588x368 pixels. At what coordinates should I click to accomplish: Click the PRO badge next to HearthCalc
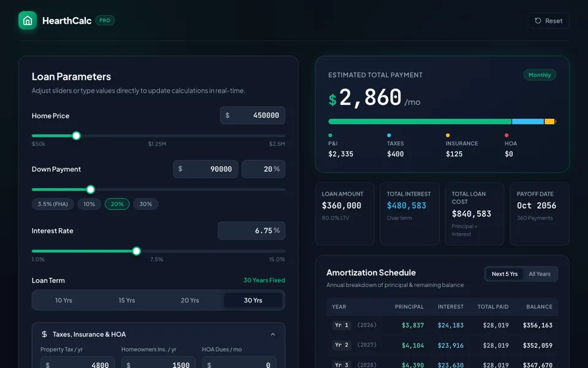[x=105, y=20]
